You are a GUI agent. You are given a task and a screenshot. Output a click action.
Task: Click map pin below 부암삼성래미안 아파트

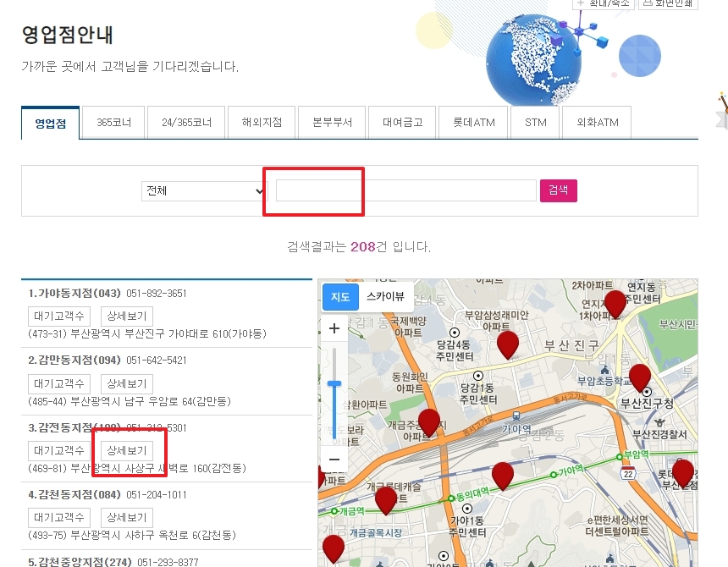[507, 344]
